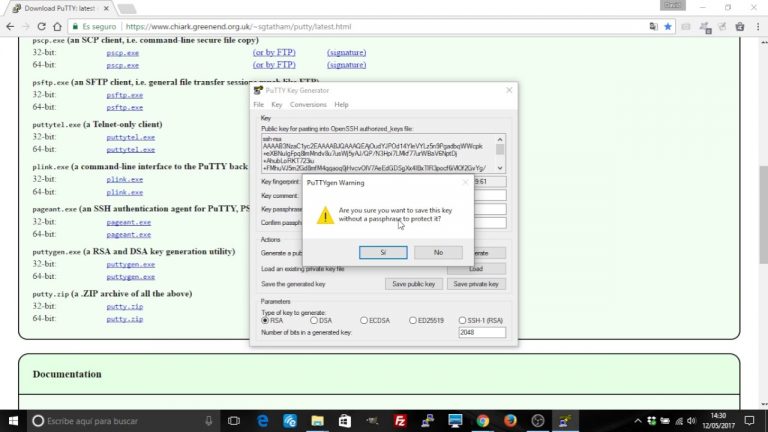The width and height of the screenshot is (768, 432).
Task: Confirm saving key by clicking Sí
Action: (x=383, y=252)
